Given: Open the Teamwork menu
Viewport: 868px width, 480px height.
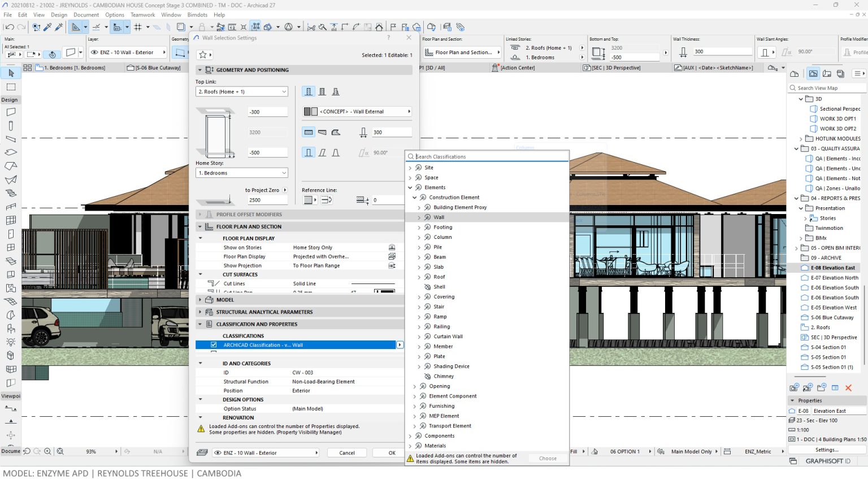Looking at the screenshot, I should 142,15.
